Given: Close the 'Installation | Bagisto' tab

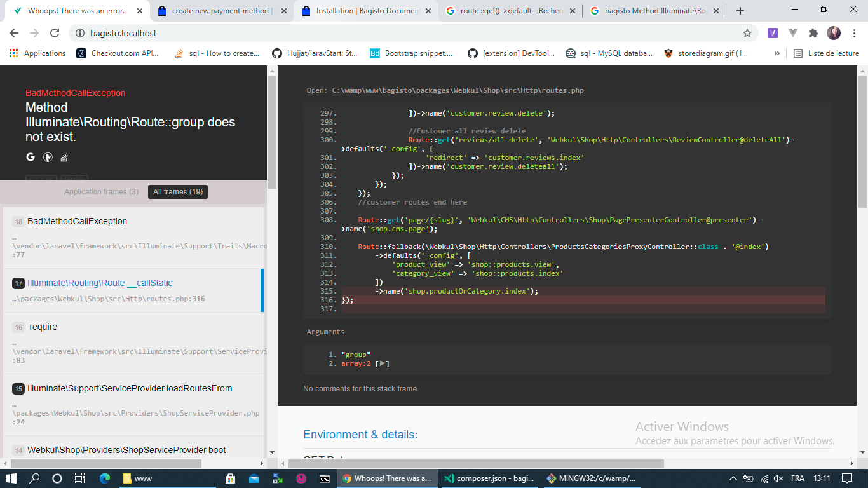Looking at the screenshot, I should pos(428,11).
